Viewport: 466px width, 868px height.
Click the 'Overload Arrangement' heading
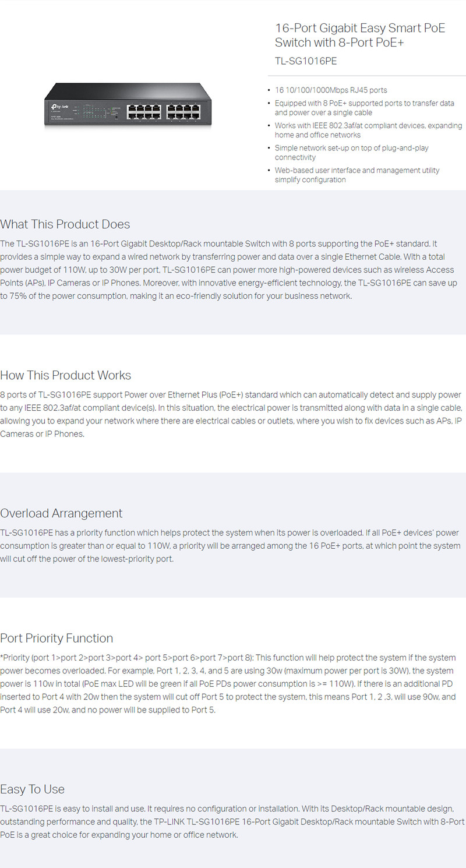(x=61, y=513)
